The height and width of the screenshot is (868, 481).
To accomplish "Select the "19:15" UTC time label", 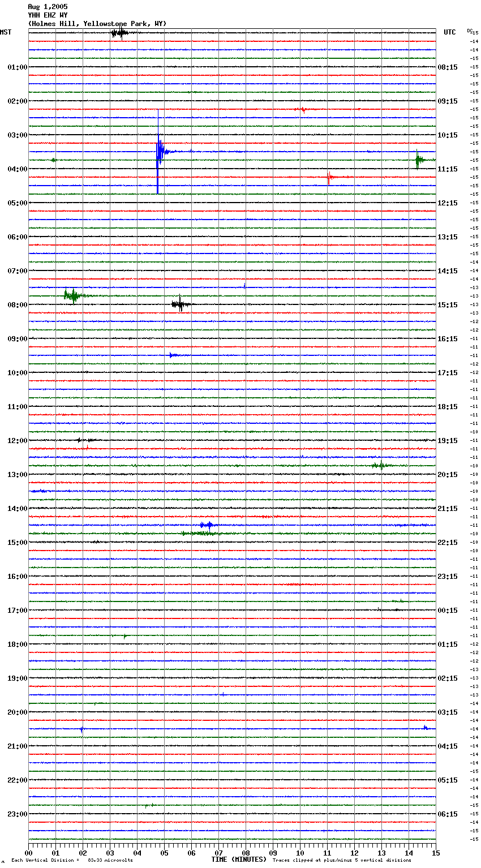I will pyautogui.click(x=448, y=441).
